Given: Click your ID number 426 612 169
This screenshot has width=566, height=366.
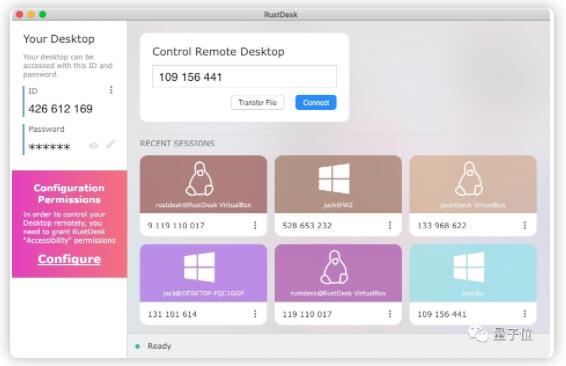Looking at the screenshot, I should [x=61, y=109].
